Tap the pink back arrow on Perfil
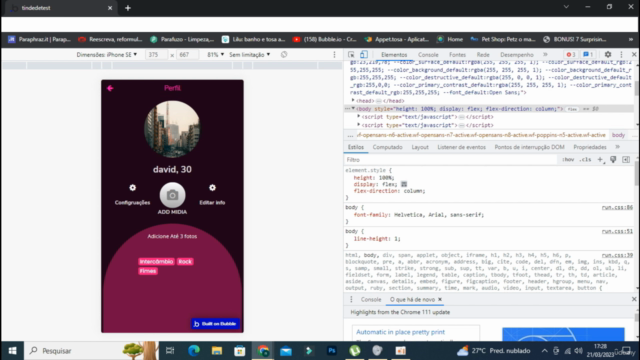640x360 pixels. [x=110, y=88]
